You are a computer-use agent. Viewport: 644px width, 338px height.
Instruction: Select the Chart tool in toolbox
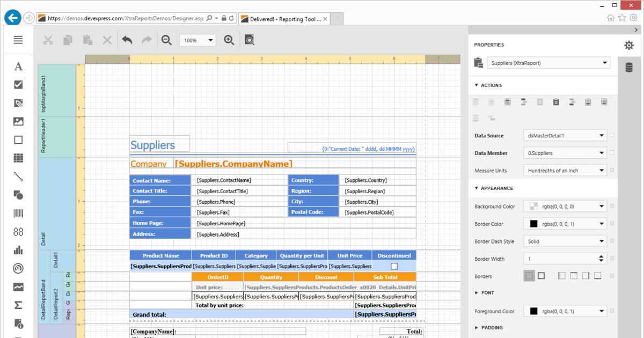click(18, 250)
